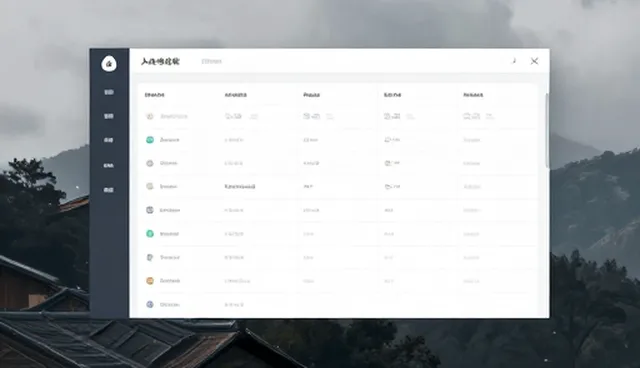Click the small icon beside the X button
Viewport: 640px width, 368px height.
514,61
